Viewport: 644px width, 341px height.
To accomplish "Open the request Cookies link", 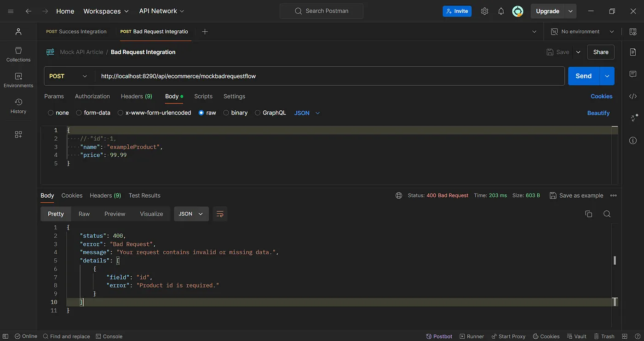I will coord(602,96).
